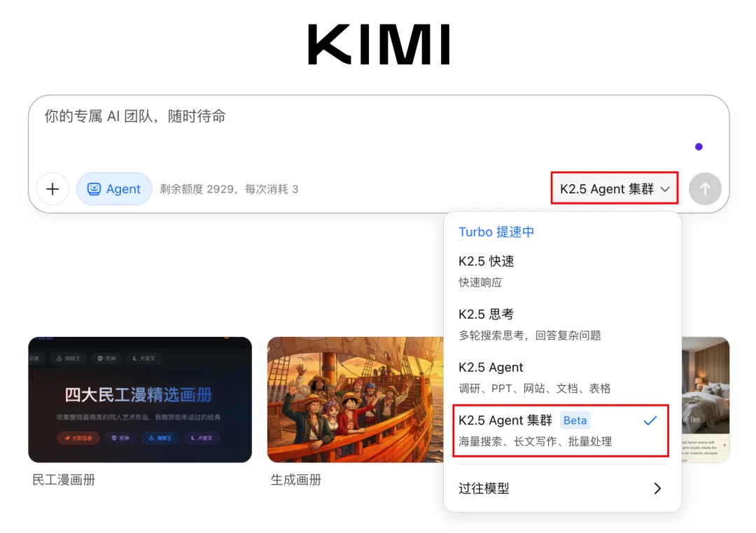The image size is (756, 533).
Task: Open the 民工漫画册 project
Action: click(x=64, y=480)
